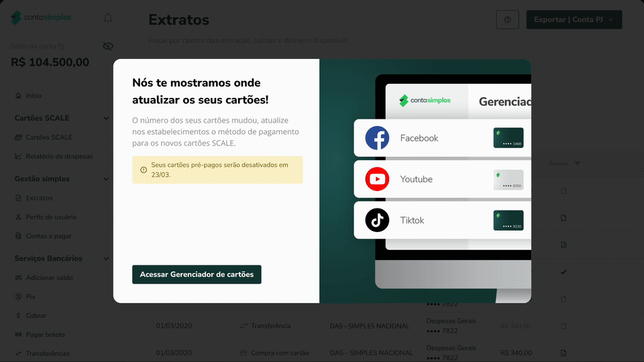Viewport: 644px width, 362px height.
Task: Click the card thumbnail next to Youtube
Action: tap(508, 180)
